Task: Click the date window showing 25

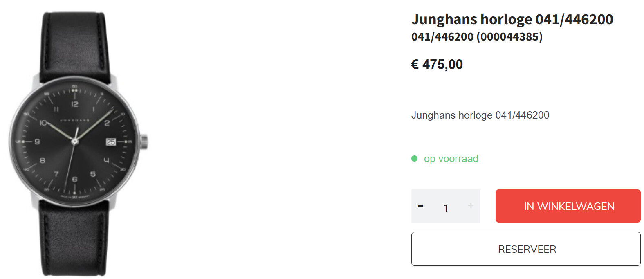Action: click(111, 142)
